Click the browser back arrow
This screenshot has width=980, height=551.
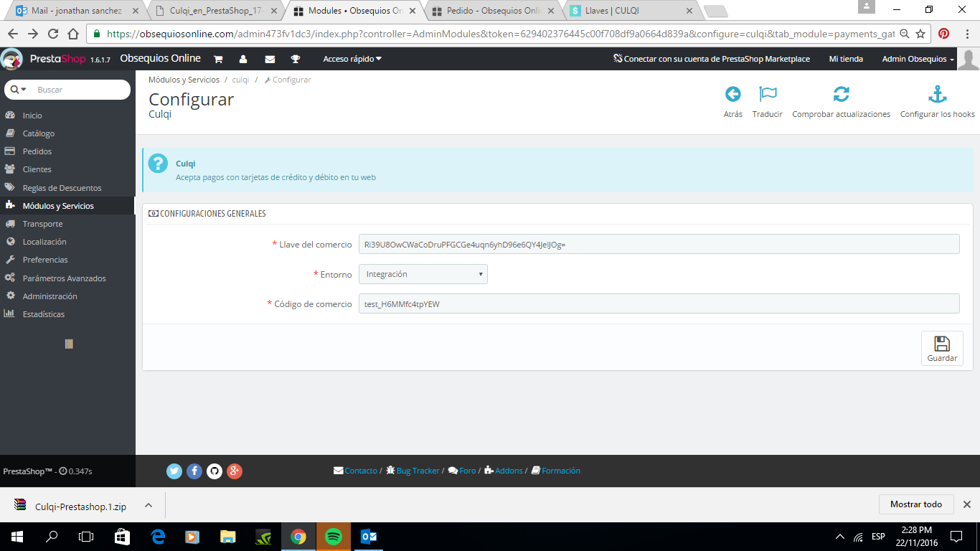[13, 34]
